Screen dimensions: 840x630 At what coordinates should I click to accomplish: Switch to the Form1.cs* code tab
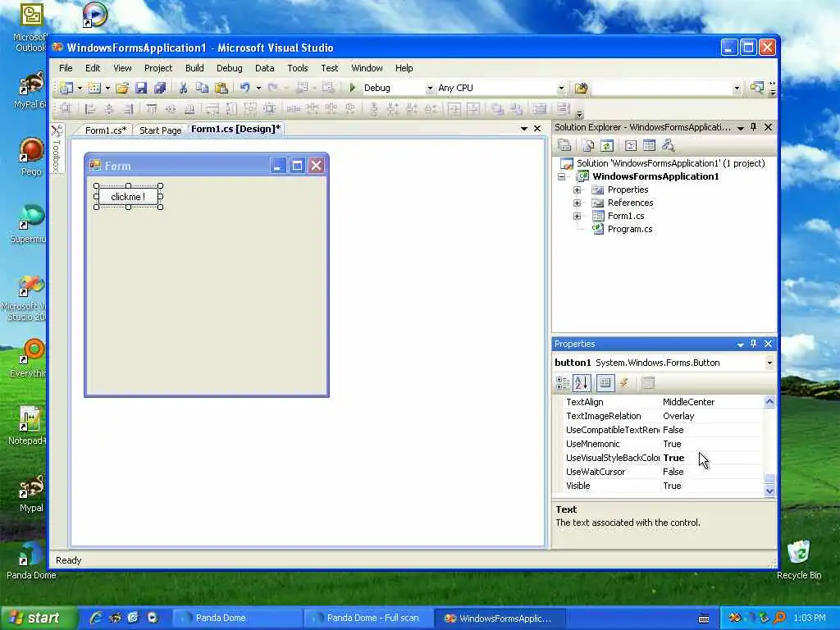[106, 130]
